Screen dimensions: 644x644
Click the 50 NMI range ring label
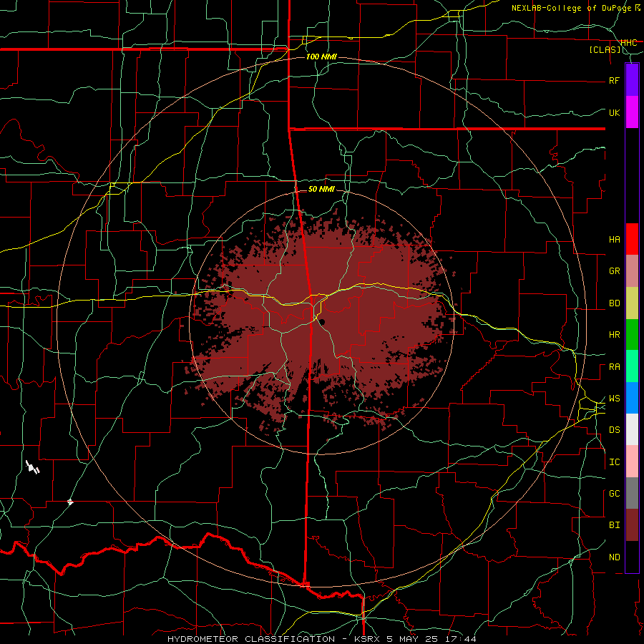point(321,189)
